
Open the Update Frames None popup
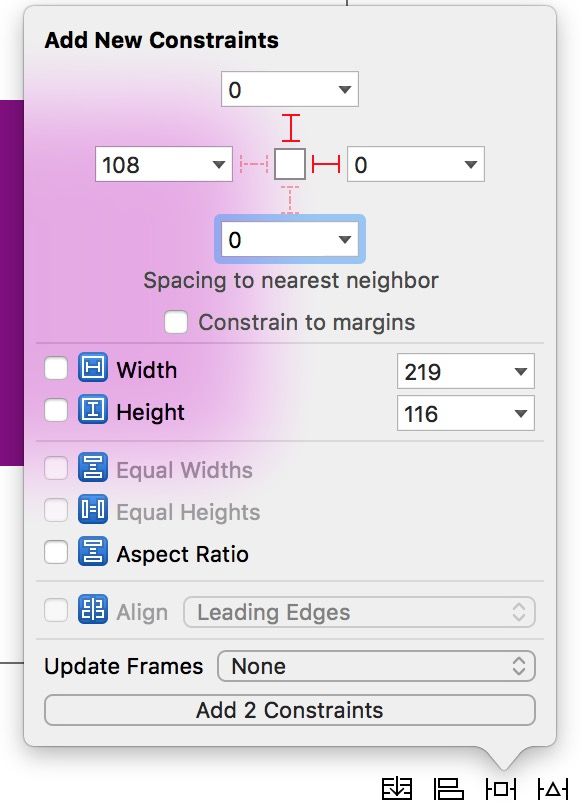click(376, 666)
